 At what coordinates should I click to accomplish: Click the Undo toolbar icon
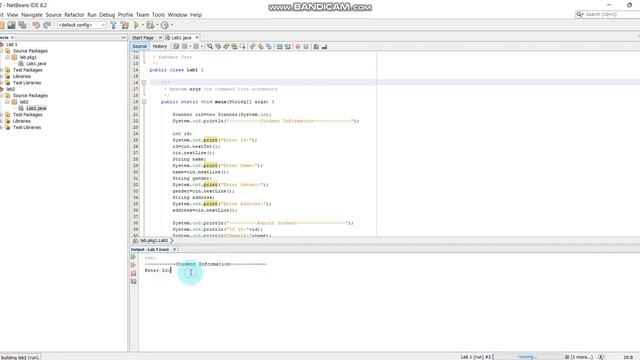click(x=36, y=25)
